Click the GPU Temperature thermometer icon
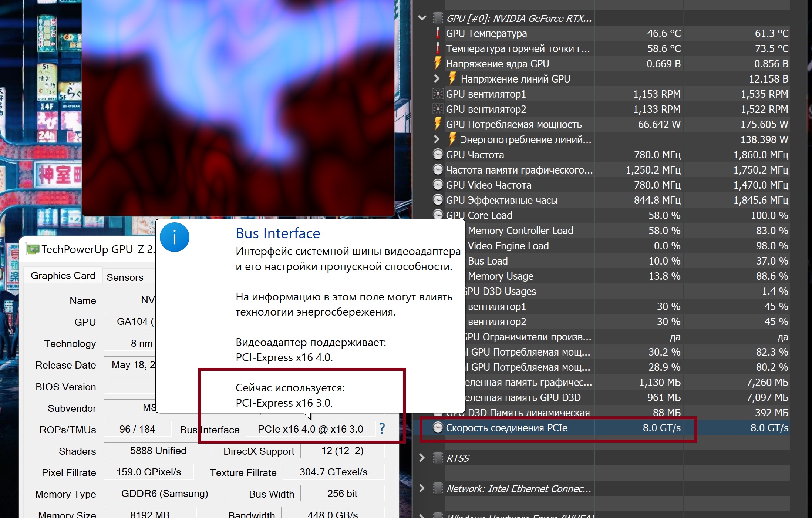812x518 pixels. point(438,33)
